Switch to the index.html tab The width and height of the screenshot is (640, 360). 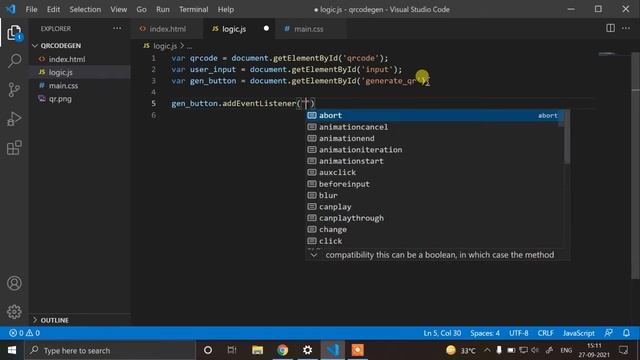[167, 29]
